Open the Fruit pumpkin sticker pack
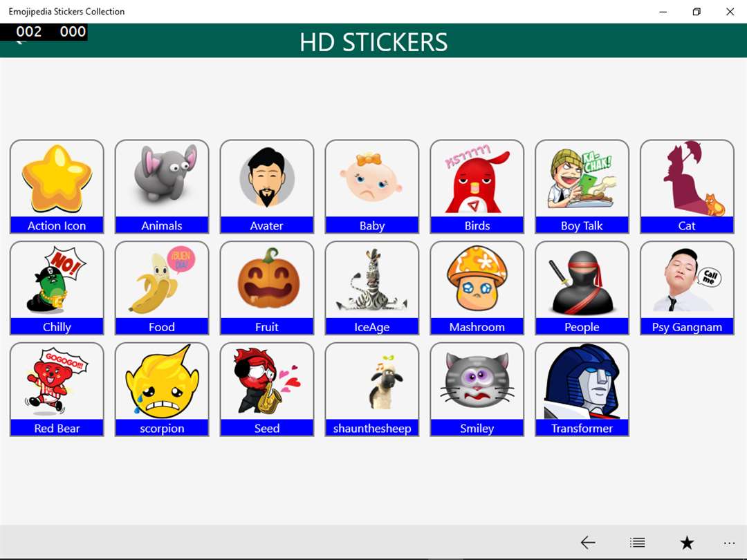 [267, 288]
